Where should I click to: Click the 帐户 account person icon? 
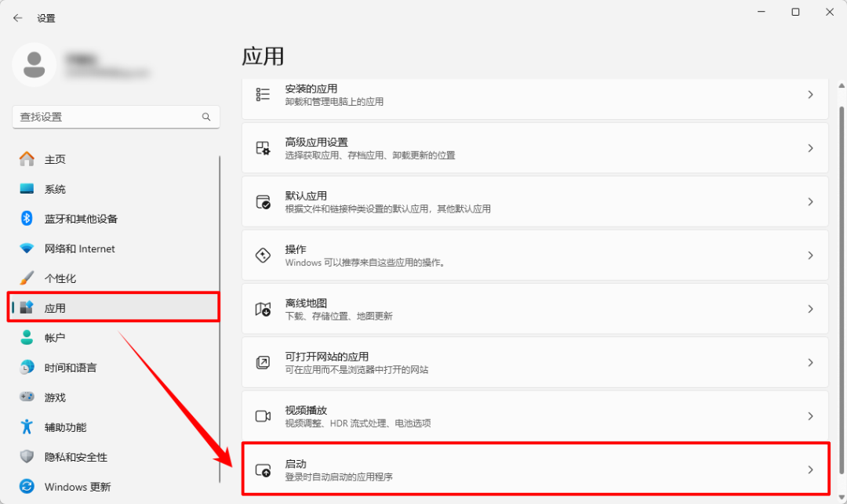pos(27,337)
